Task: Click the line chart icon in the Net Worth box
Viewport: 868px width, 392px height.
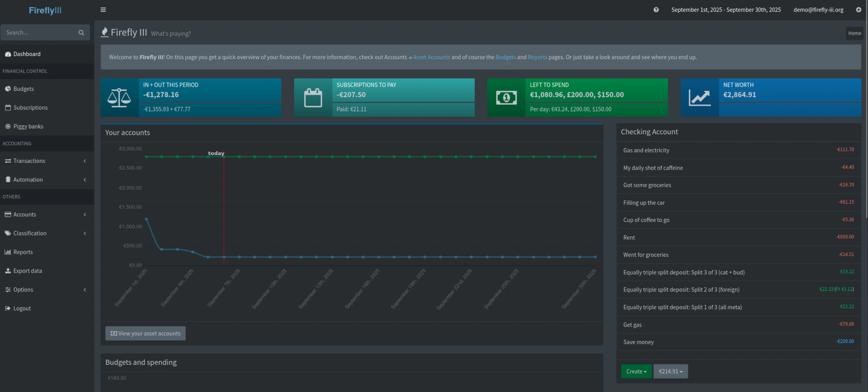Action: coord(699,98)
